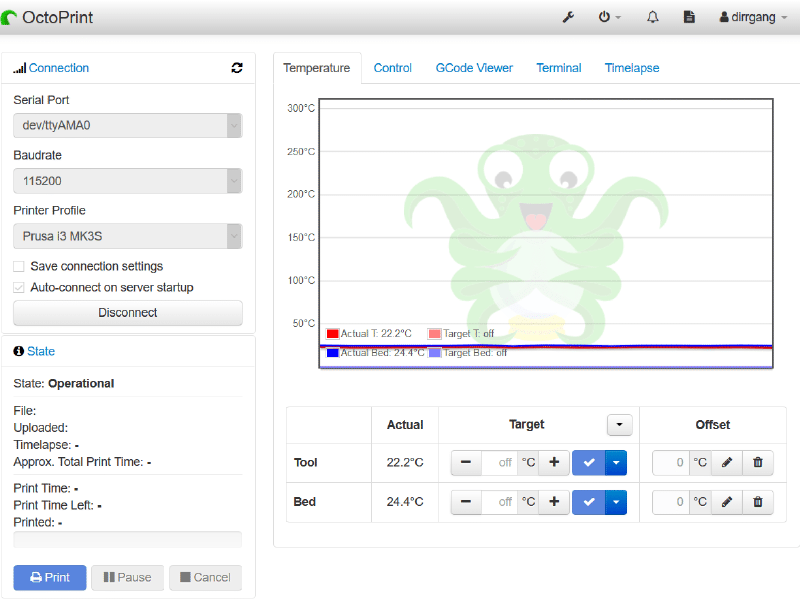Expand the Printer Profile dropdown

point(128,236)
